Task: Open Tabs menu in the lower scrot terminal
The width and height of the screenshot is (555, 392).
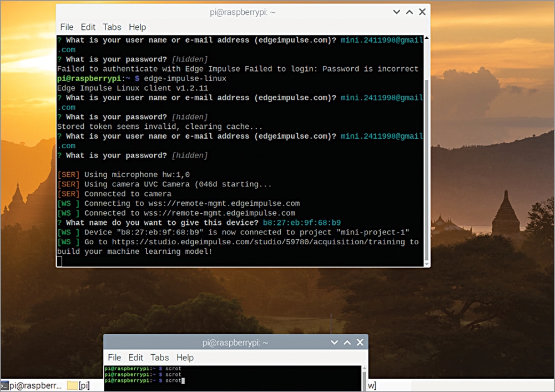Action: (159, 358)
